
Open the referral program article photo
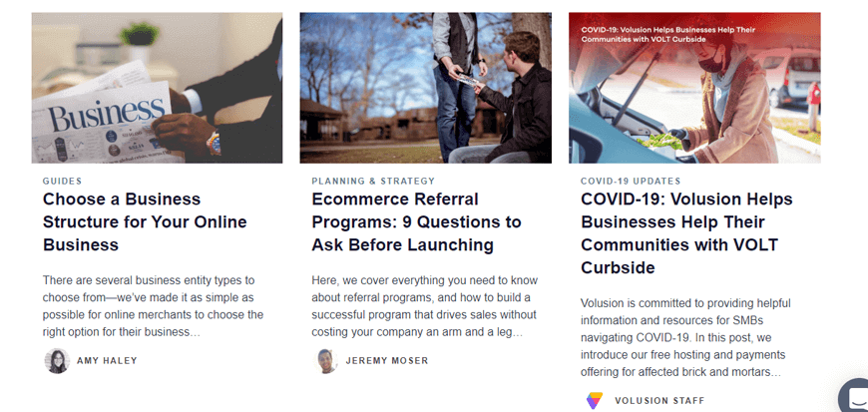(x=426, y=88)
